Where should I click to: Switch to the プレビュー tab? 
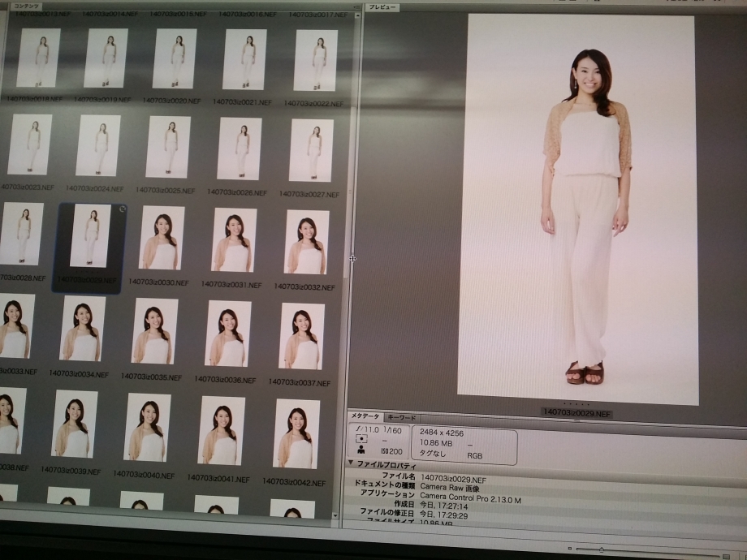(x=383, y=7)
